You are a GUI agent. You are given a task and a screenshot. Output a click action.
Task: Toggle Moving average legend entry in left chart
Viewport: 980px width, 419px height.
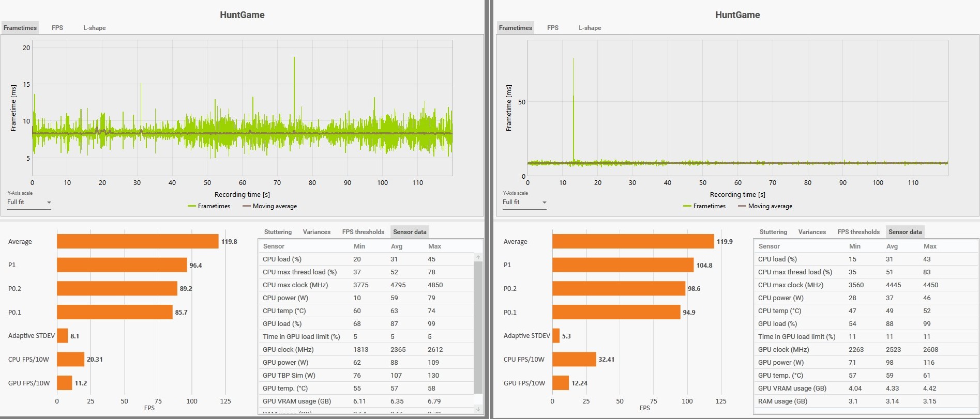[270, 206]
